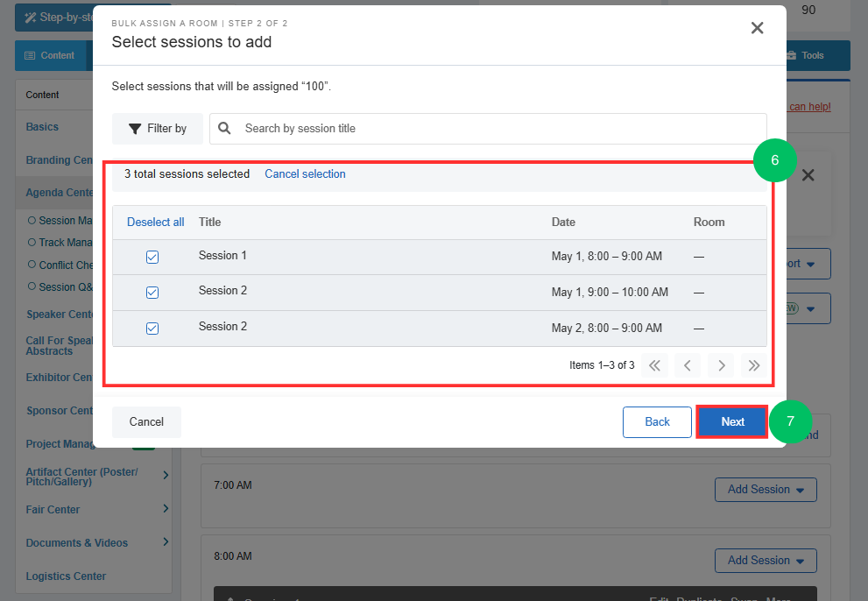Viewport: 868px width, 601px height.
Task: Open Logistics Center in sidebar
Action: pos(66,576)
